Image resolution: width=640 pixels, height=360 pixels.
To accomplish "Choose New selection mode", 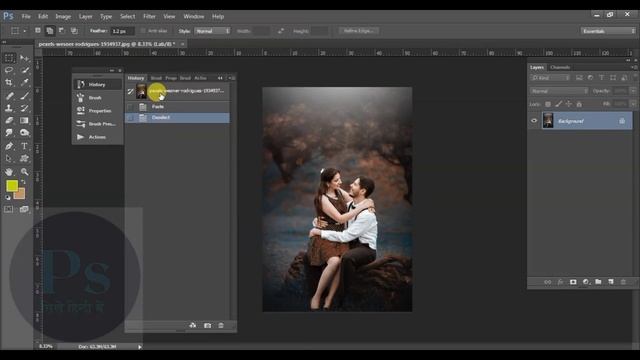I will point(38,31).
